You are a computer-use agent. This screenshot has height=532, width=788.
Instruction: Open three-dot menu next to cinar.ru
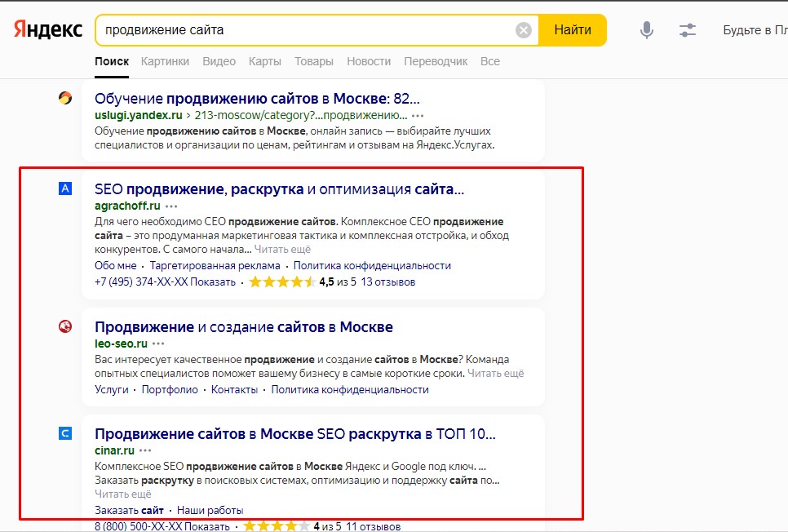145,450
